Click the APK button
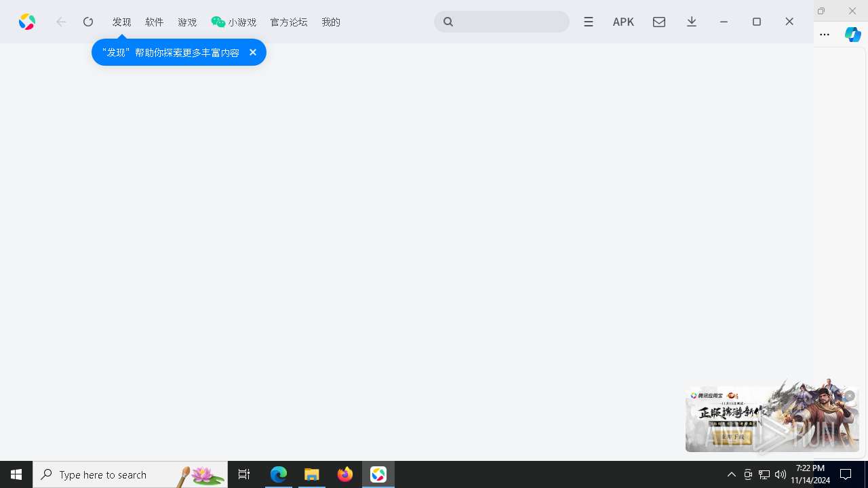This screenshot has height=488, width=868. tap(623, 22)
